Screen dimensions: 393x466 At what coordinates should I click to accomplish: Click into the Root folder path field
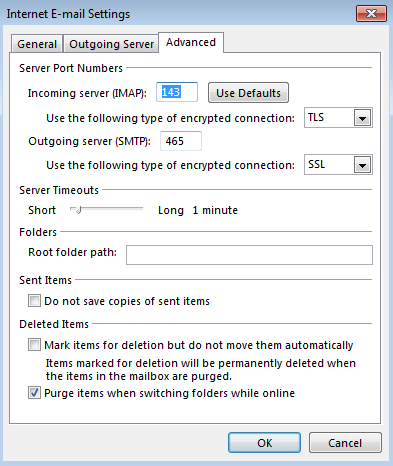coord(249,255)
